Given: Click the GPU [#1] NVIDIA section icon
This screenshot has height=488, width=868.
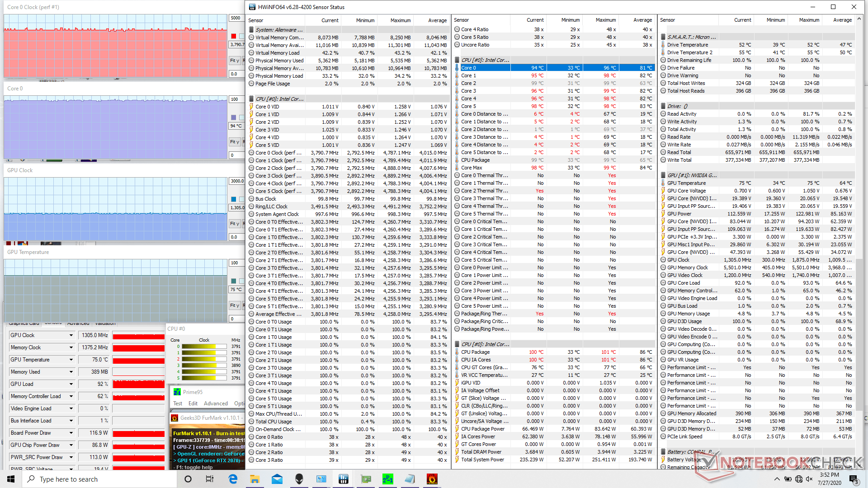Looking at the screenshot, I should point(663,175).
